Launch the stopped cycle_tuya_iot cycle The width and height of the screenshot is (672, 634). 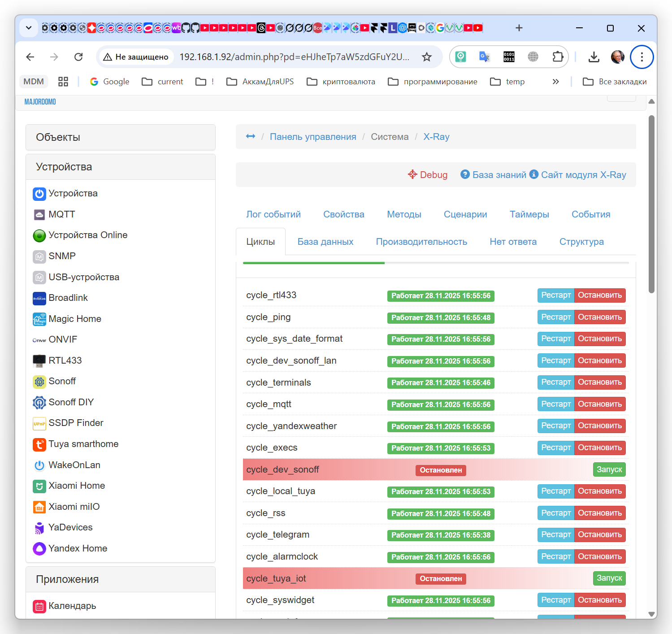(x=609, y=578)
